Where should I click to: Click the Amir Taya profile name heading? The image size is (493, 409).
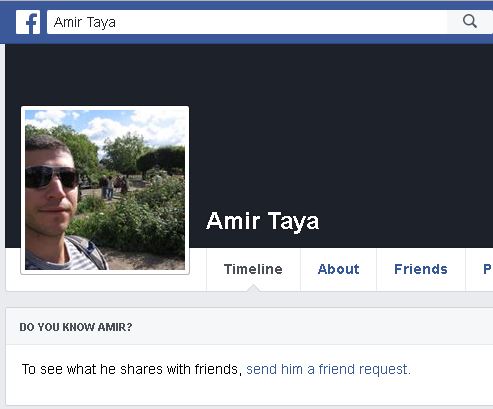click(263, 221)
